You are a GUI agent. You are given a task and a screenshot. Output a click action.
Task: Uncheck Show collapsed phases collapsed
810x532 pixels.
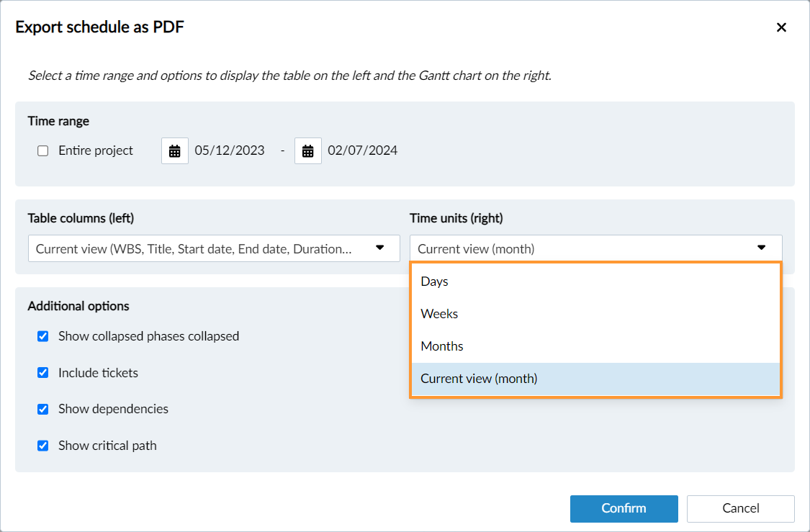coord(43,336)
